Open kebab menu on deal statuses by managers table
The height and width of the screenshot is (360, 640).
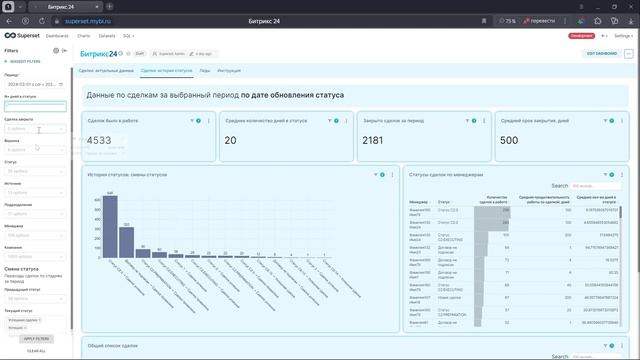click(x=622, y=175)
